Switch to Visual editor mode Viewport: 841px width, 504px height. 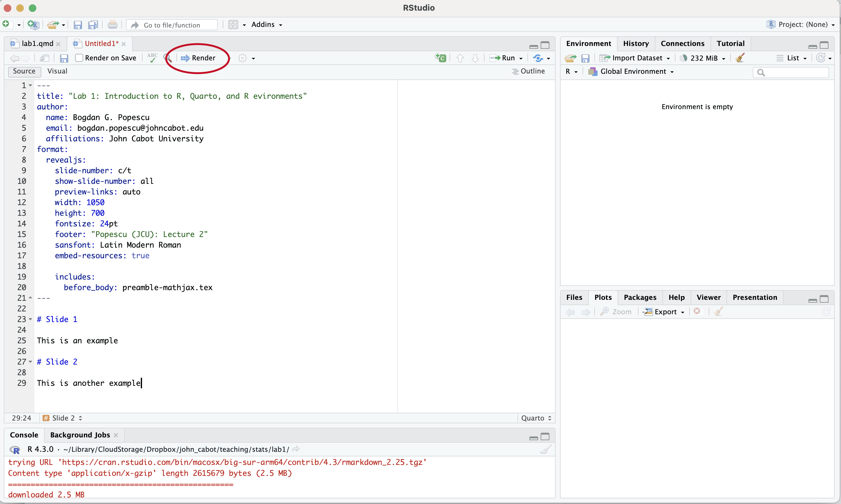coord(57,71)
